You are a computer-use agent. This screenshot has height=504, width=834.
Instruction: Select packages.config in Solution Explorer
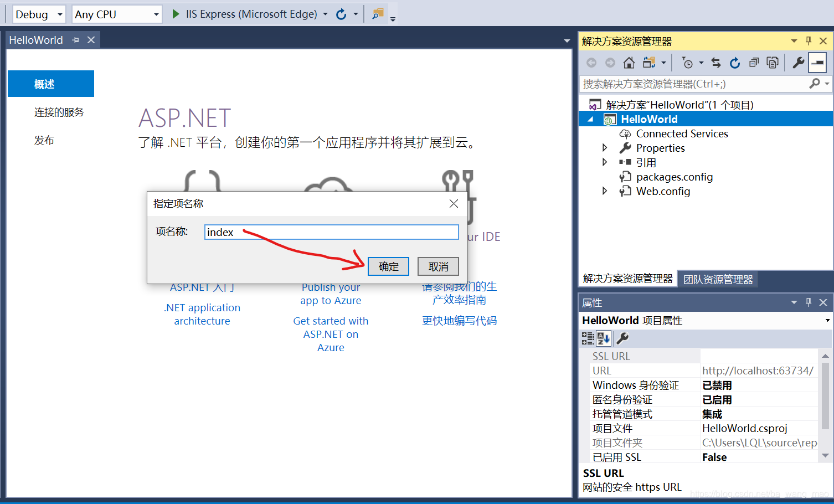tap(674, 177)
